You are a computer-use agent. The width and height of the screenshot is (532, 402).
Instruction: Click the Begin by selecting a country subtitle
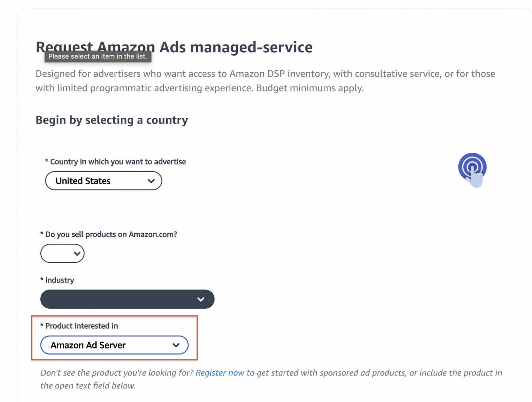(112, 120)
